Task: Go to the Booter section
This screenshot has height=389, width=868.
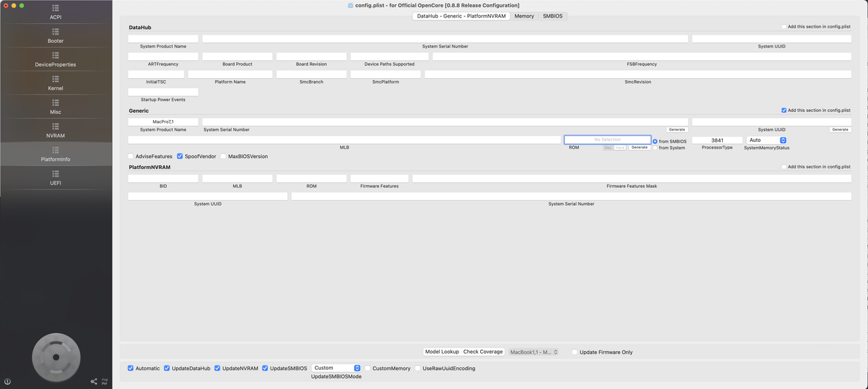Action: pyautogui.click(x=56, y=36)
